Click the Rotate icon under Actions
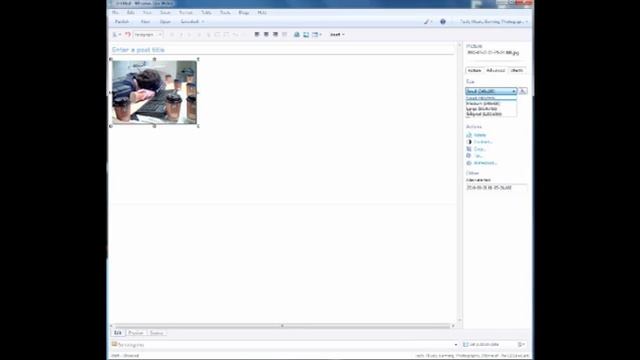The image size is (640, 360). (469, 135)
